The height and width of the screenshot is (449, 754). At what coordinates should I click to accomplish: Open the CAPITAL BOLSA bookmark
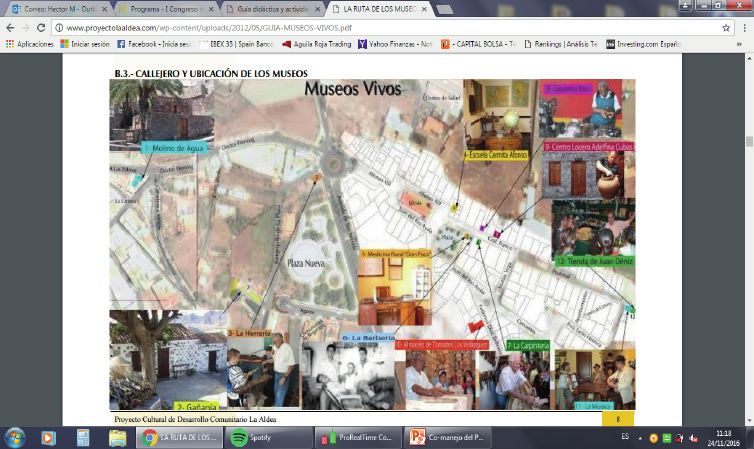pos(478,44)
